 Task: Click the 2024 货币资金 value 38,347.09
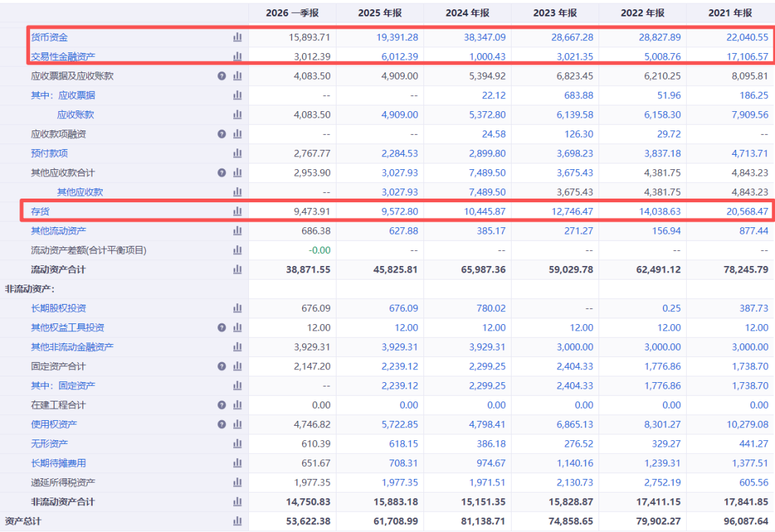pos(484,37)
